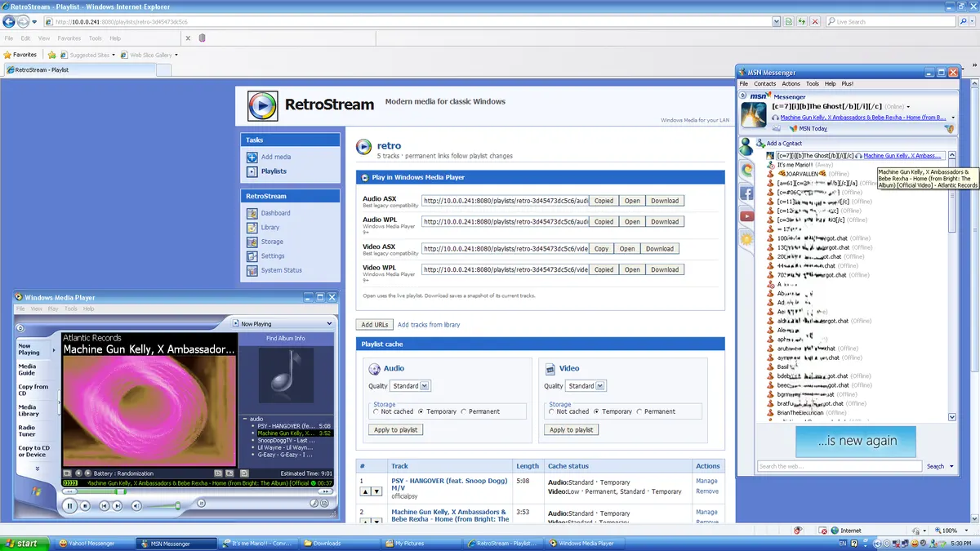Image resolution: width=980 pixels, height=551 pixels.
Task: Open the Settings icon in RetroStream sidebar
Action: point(252,256)
